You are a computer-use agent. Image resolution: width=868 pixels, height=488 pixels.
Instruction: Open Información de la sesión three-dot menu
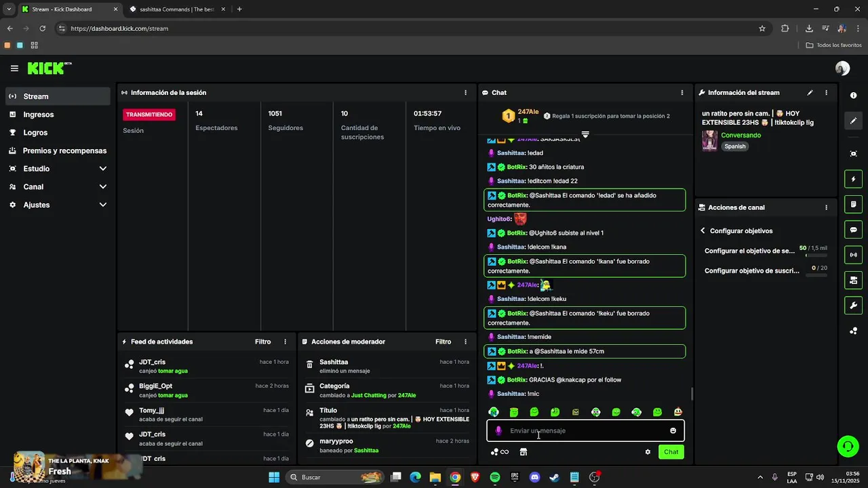point(465,93)
